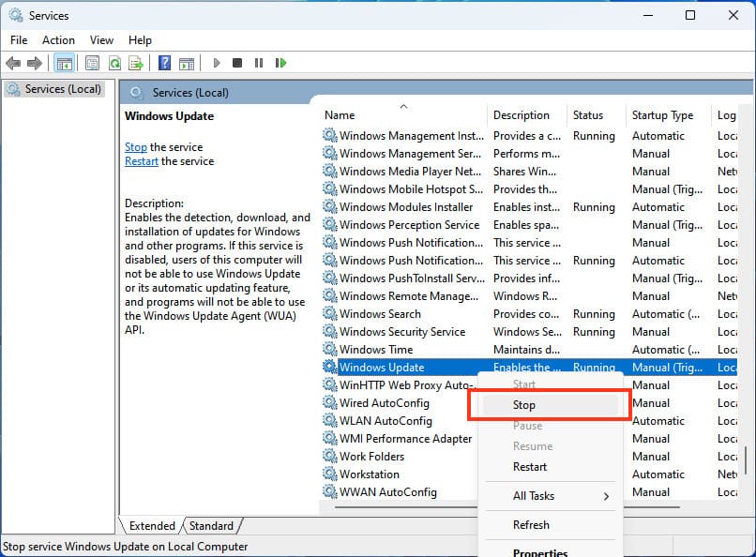Open Help via blue question mark icon
Image resolution: width=756 pixels, height=557 pixels.
coord(164,63)
